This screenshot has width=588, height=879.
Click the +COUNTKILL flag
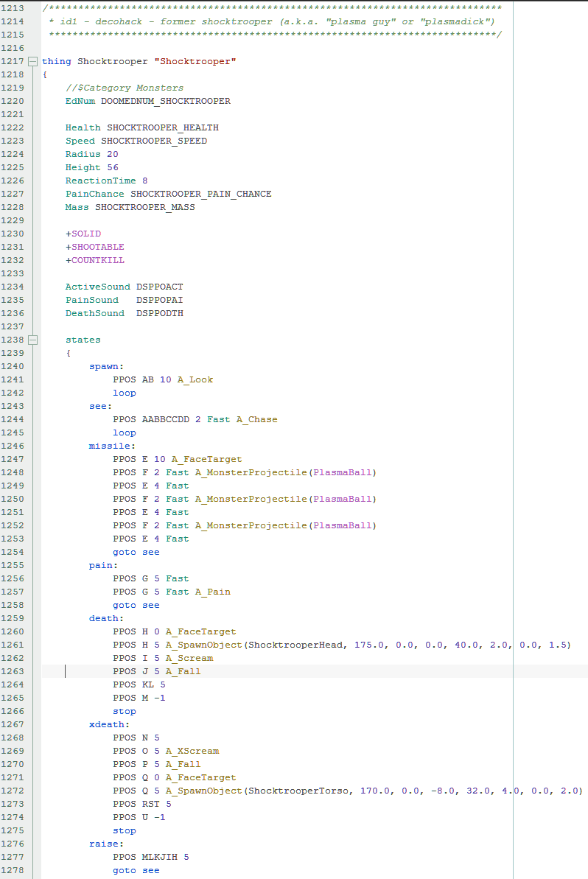[95, 260]
